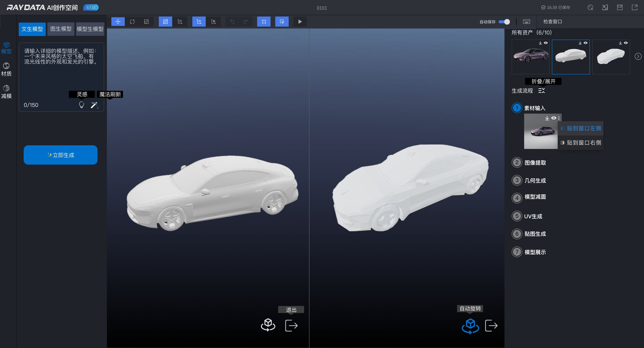Enable auto-rotate in left viewport
This screenshot has height=348, width=644.
point(268,325)
